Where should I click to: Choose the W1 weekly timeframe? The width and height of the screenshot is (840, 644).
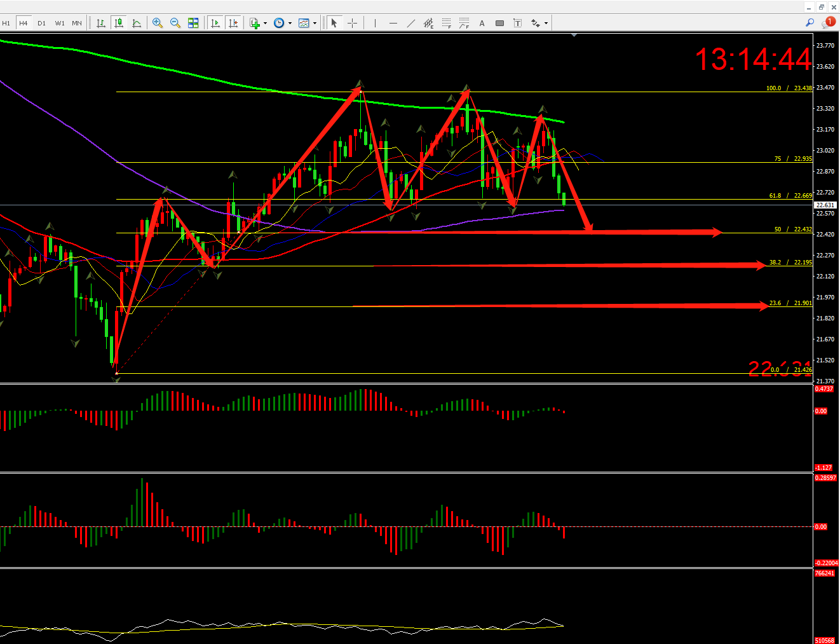(59, 23)
